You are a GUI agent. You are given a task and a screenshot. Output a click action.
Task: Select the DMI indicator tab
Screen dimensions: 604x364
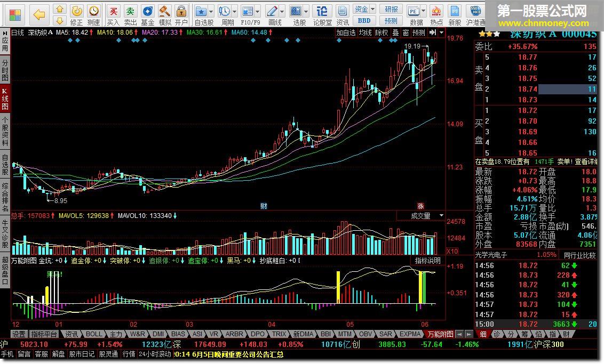pos(158,334)
